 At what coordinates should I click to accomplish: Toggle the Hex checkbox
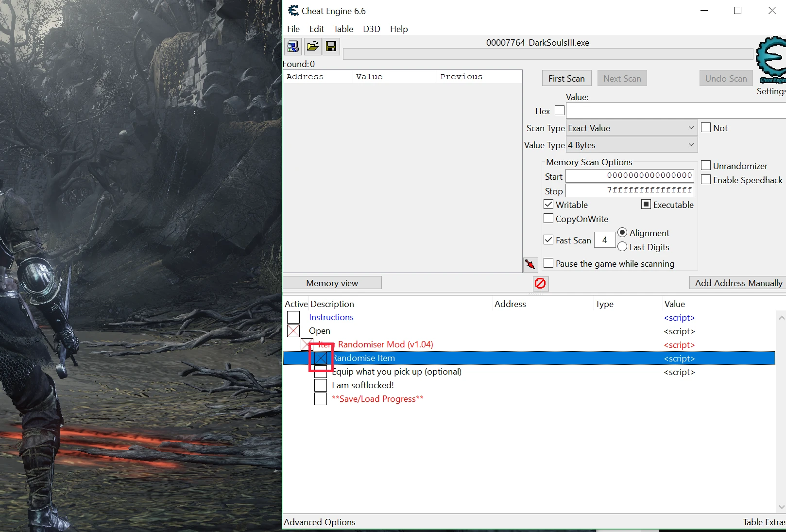560,111
